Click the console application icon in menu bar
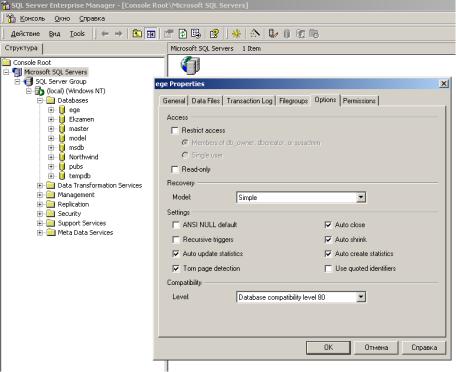Viewport: 456px width, 372px height. [11, 19]
